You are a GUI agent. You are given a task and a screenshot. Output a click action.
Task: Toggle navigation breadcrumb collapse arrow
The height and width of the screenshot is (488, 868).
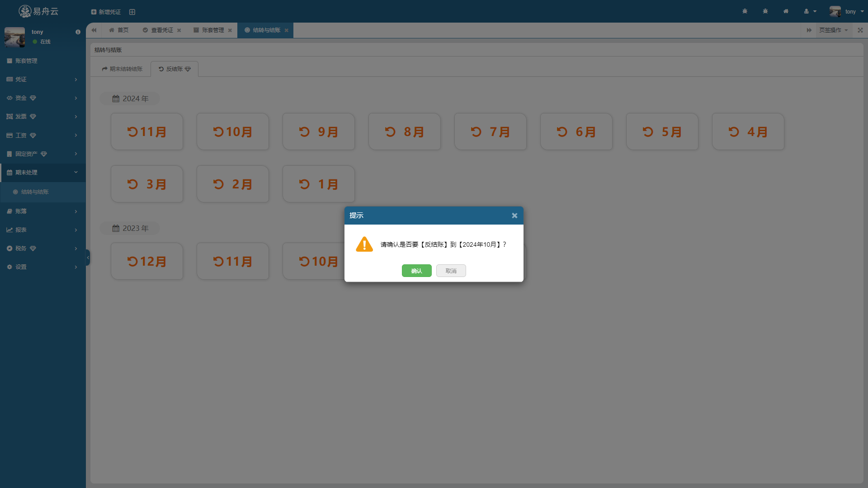coord(94,30)
